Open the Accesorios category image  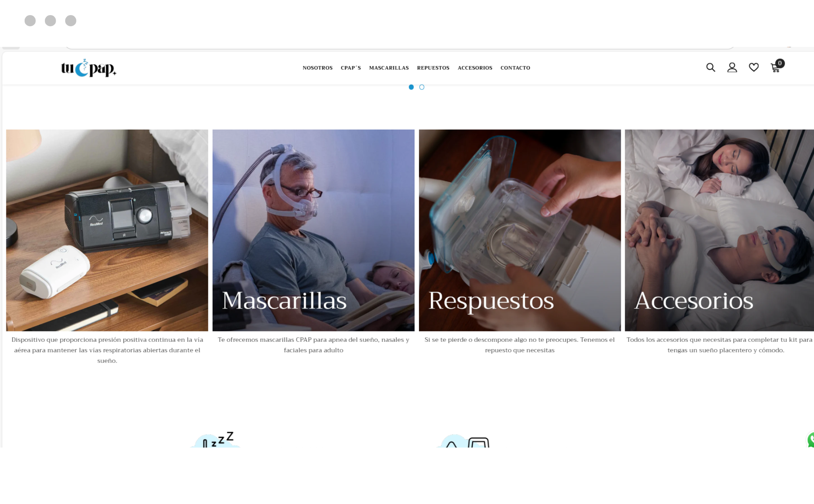(x=719, y=230)
